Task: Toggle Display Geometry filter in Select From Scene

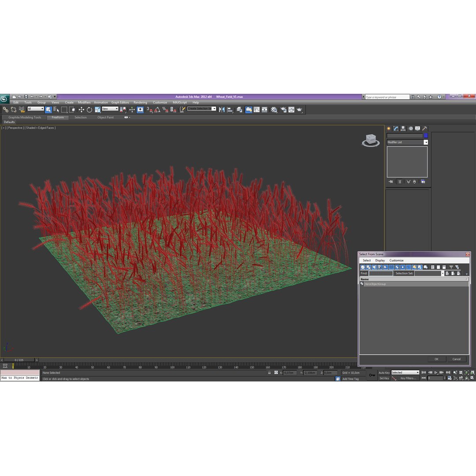Action: (x=363, y=267)
